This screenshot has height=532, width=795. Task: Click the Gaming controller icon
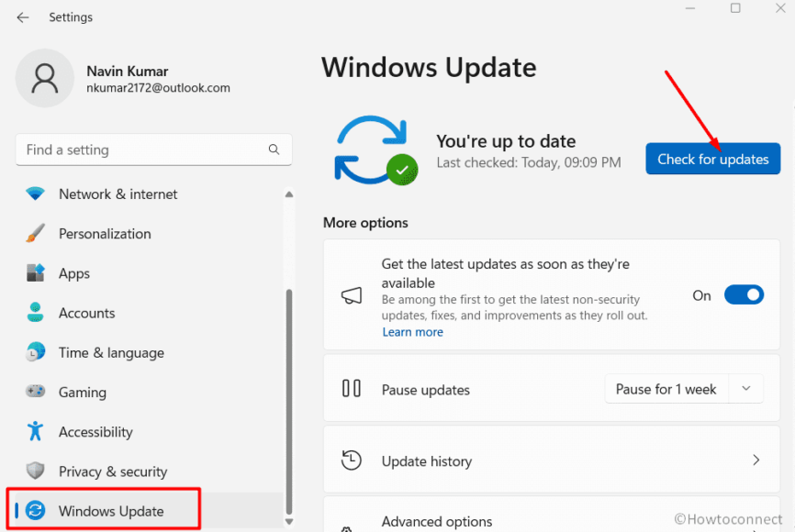point(35,392)
